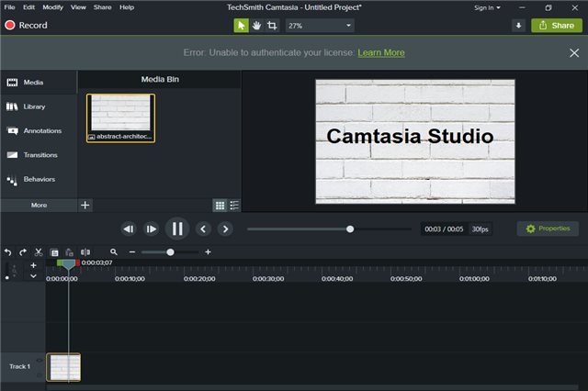Click the Cut scissors icon
This screenshot has width=588, height=391.
(x=39, y=252)
